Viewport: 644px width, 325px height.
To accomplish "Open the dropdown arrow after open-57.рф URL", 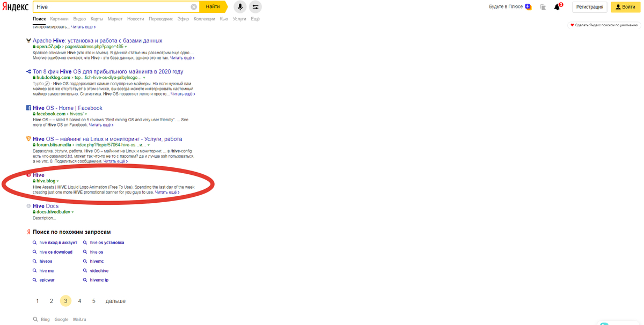I will point(125,47).
